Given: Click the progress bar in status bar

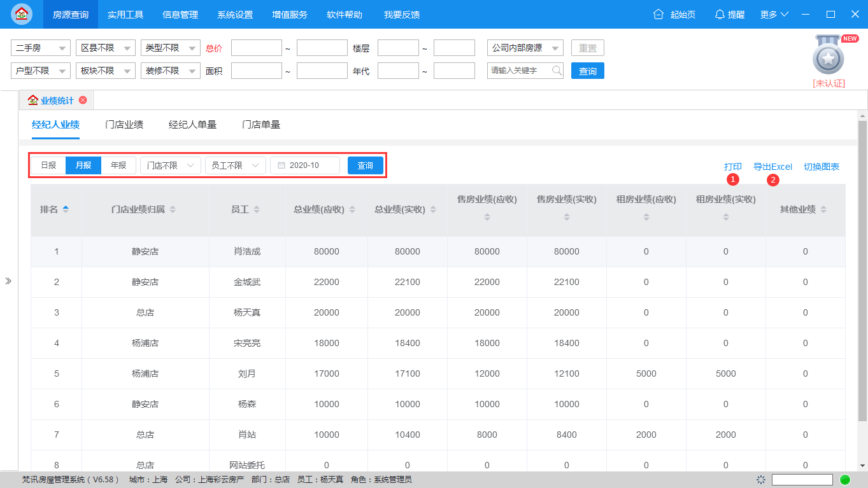Looking at the screenshot, I should click(802, 480).
